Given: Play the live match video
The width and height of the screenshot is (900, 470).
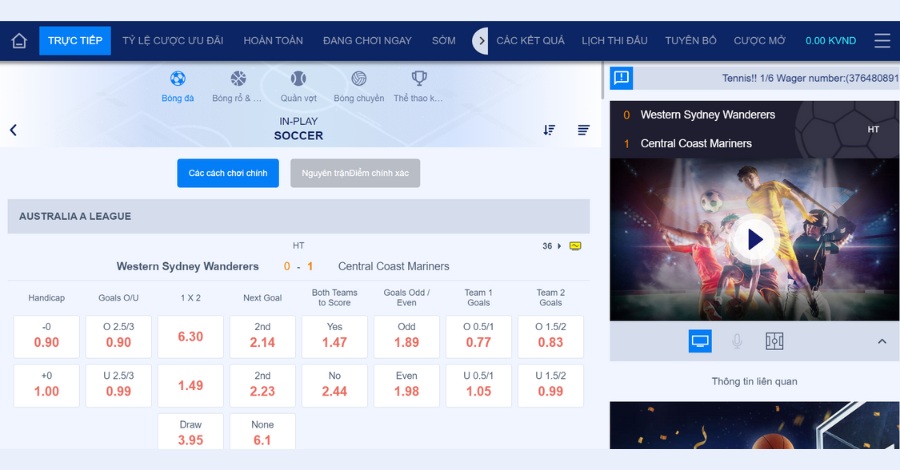Looking at the screenshot, I should tap(754, 240).
